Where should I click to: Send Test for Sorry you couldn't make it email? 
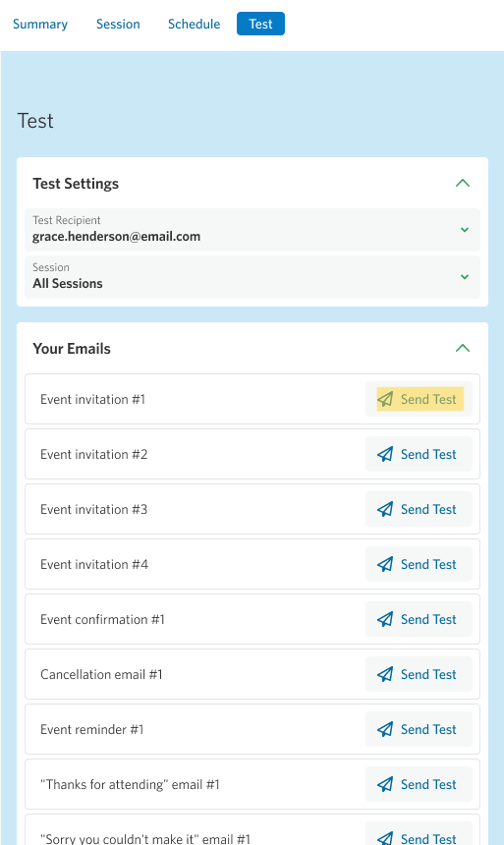coord(419,836)
